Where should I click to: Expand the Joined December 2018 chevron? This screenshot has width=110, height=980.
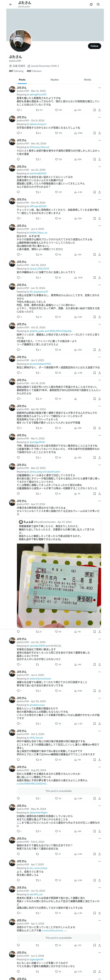tap(58, 66)
